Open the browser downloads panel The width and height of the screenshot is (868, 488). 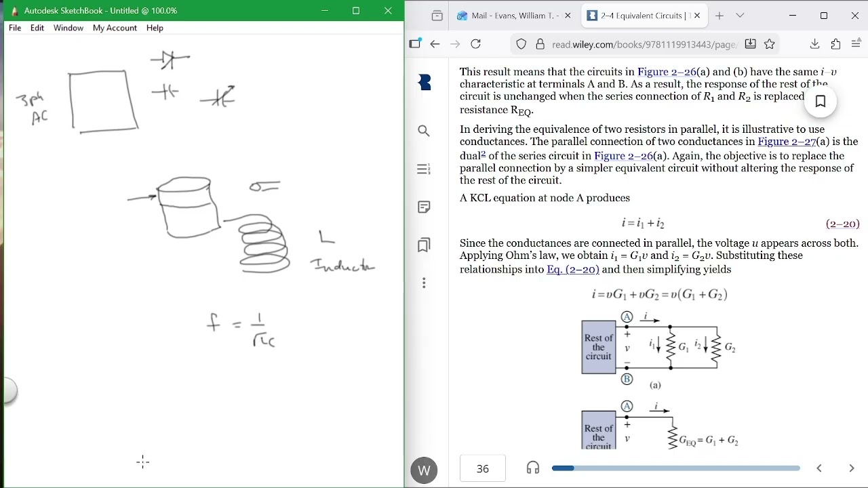[815, 44]
